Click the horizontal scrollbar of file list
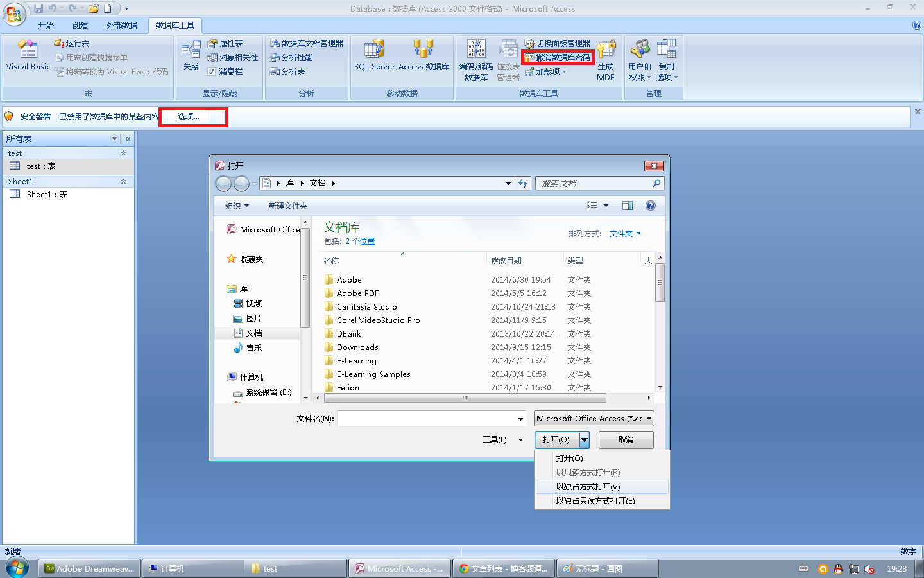Image resolution: width=924 pixels, height=578 pixels. click(465, 398)
